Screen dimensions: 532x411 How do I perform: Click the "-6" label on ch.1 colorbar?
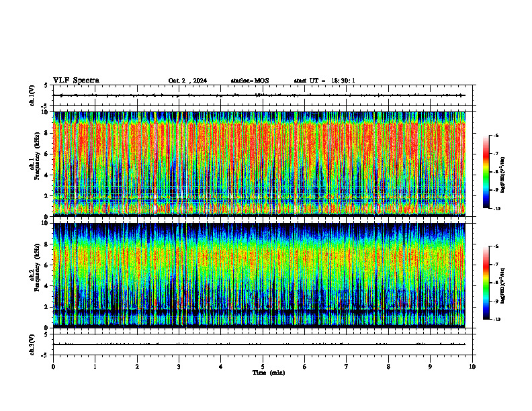(x=496, y=136)
